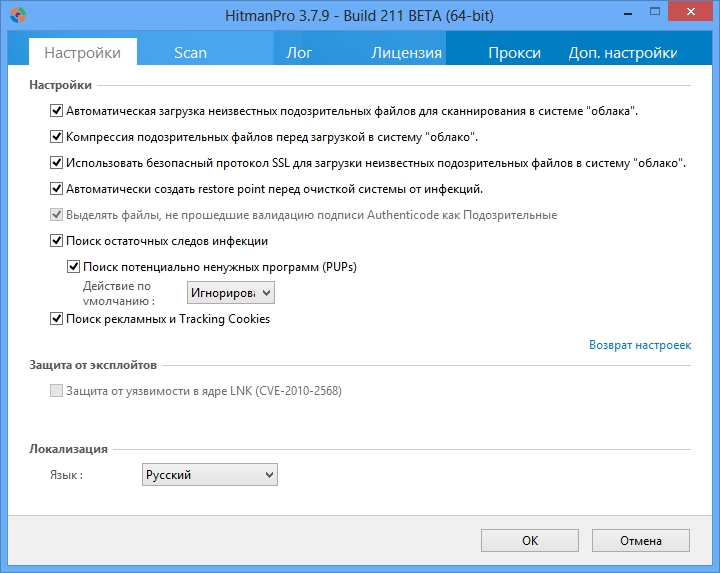The height and width of the screenshot is (573, 720).
Task: Toggle Автоматически создать restore point checkbox
Action: point(56,189)
